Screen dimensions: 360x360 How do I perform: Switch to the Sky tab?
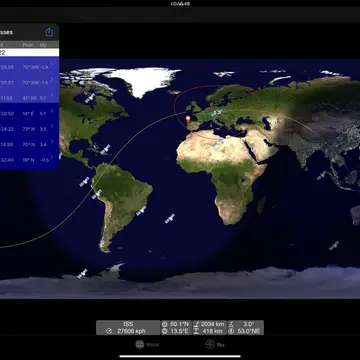[x=215, y=344]
